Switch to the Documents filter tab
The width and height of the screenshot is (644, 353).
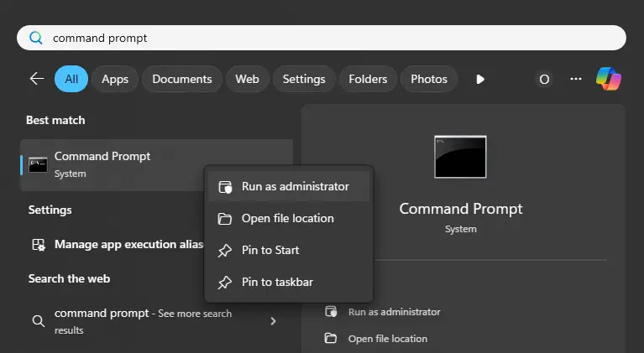(x=181, y=79)
